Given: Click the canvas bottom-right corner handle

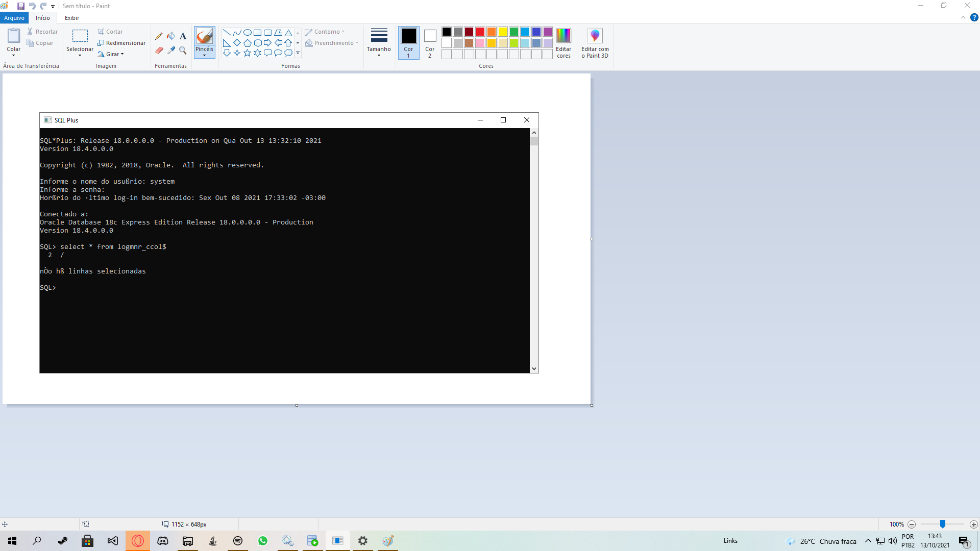Looking at the screenshot, I should [592, 405].
